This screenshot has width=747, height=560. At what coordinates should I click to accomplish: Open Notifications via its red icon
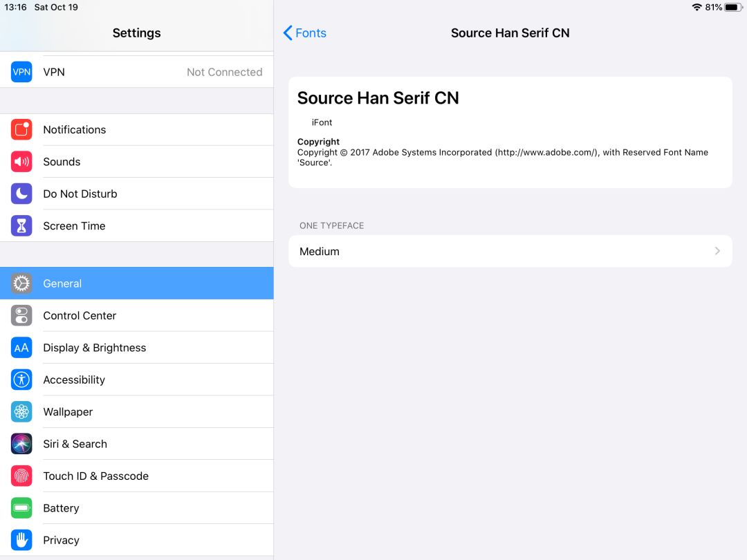point(21,129)
